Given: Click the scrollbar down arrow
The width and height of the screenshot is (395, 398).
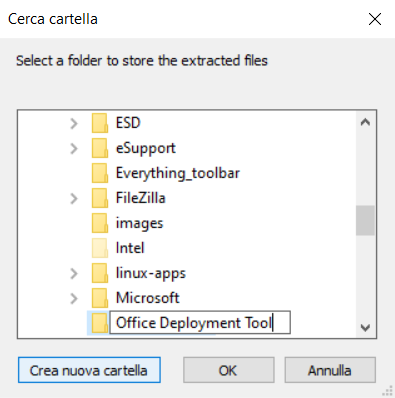Looking at the screenshot, I should tap(365, 328).
